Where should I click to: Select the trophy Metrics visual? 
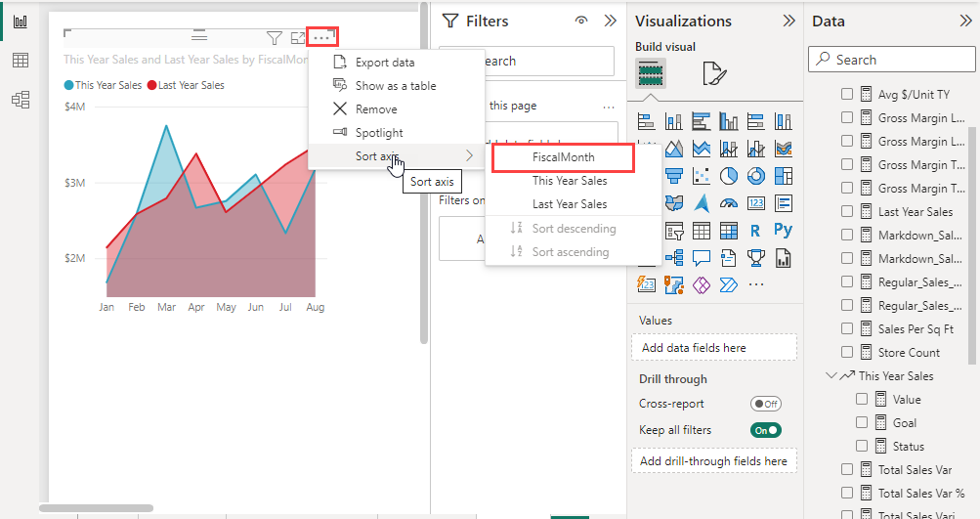pyautogui.click(x=756, y=258)
